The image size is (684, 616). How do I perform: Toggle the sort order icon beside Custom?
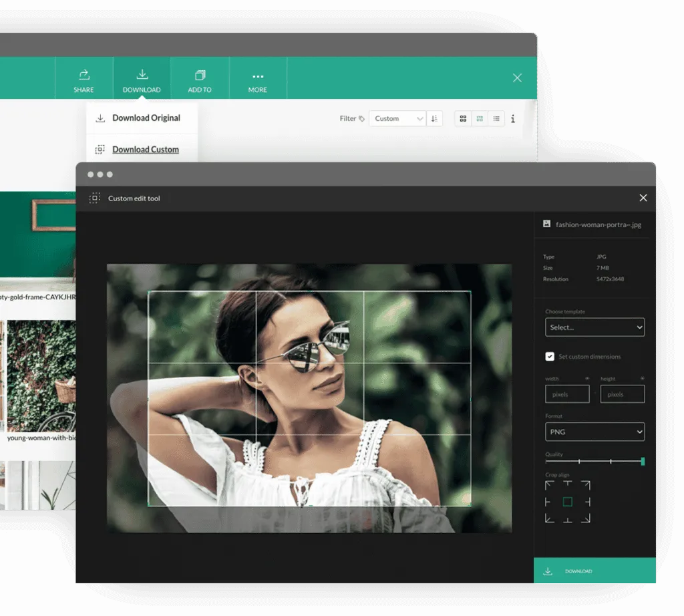[x=434, y=119]
